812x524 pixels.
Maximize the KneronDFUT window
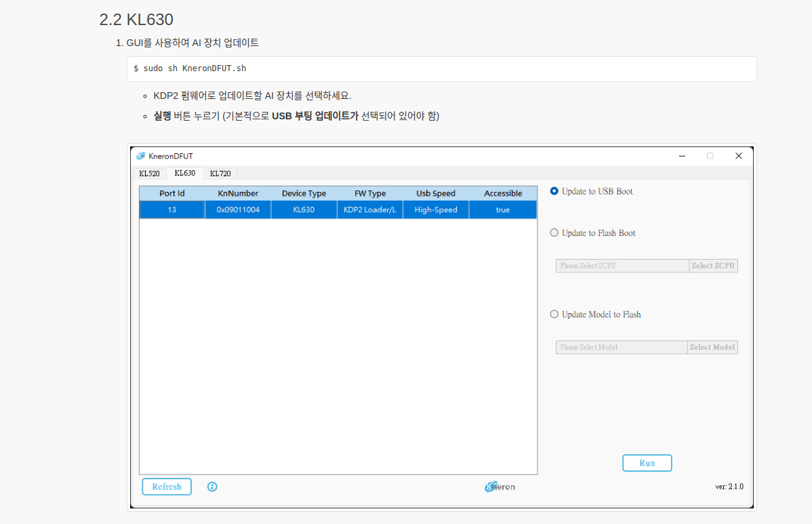click(x=710, y=156)
